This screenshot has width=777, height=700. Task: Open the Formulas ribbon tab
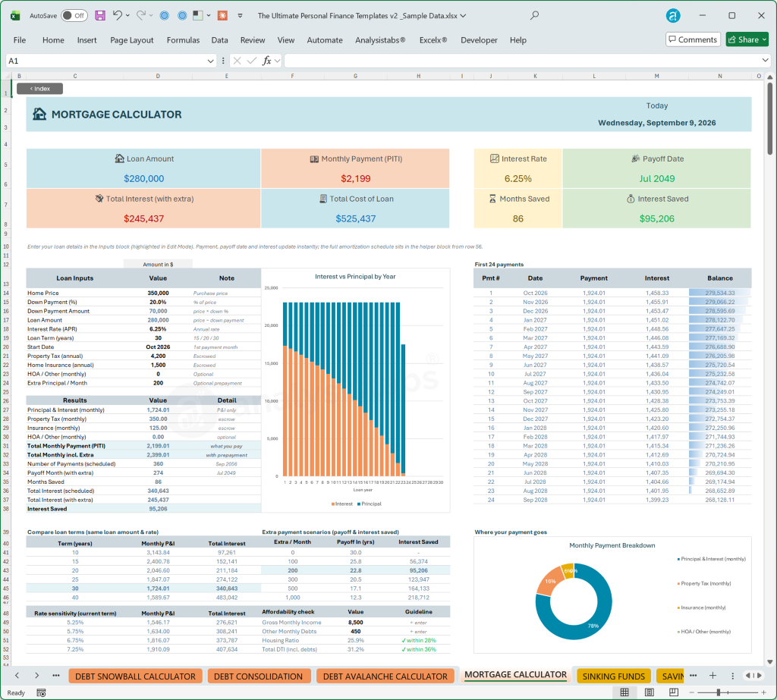point(183,40)
